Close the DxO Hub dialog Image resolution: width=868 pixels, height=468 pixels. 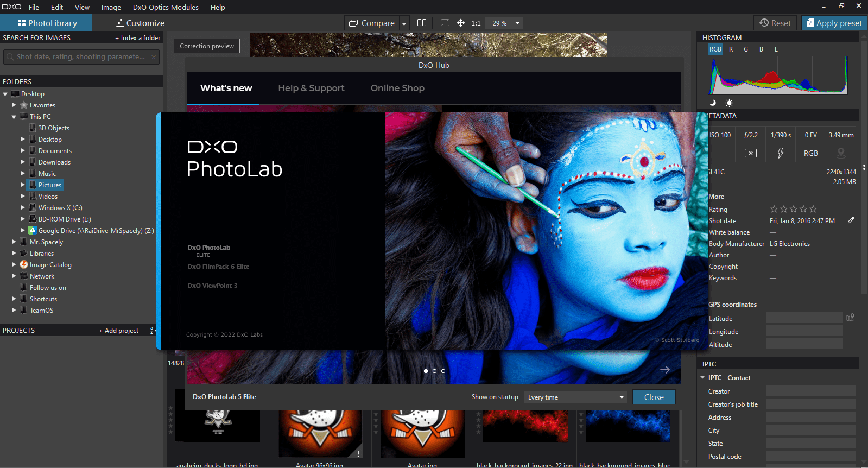coord(654,397)
